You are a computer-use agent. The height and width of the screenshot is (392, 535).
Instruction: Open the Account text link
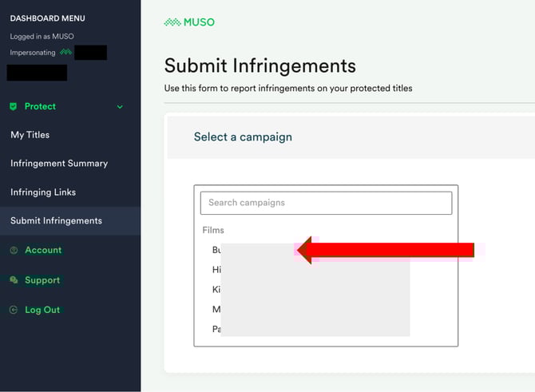[43, 250]
